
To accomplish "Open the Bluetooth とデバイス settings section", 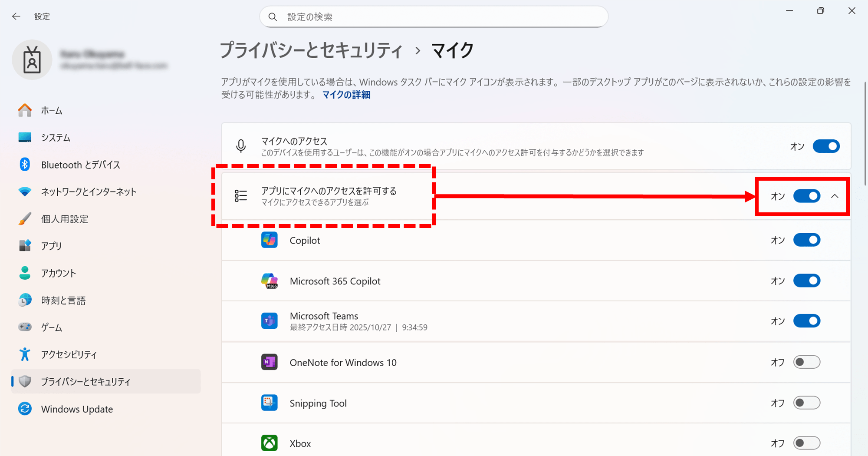I will coord(80,165).
